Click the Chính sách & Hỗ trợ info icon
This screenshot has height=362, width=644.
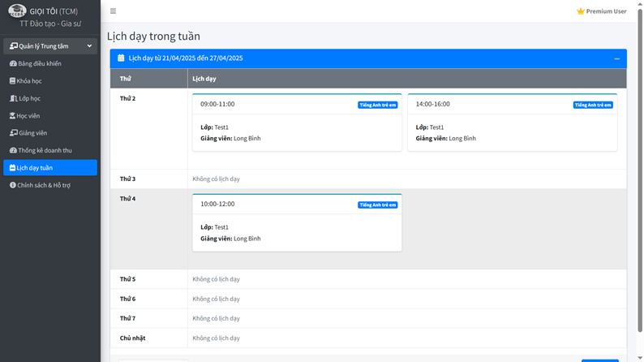[x=12, y=185]
